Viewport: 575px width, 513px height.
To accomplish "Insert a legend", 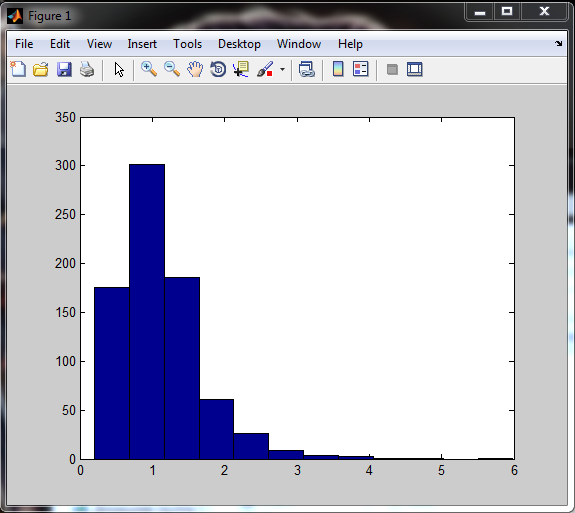I will click(360, 69).
